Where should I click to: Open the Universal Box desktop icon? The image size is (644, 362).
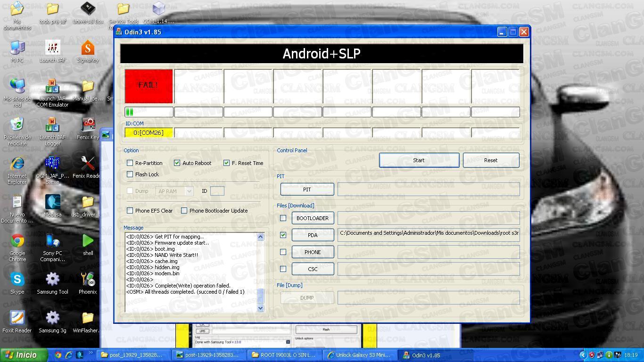coord(88,13)
